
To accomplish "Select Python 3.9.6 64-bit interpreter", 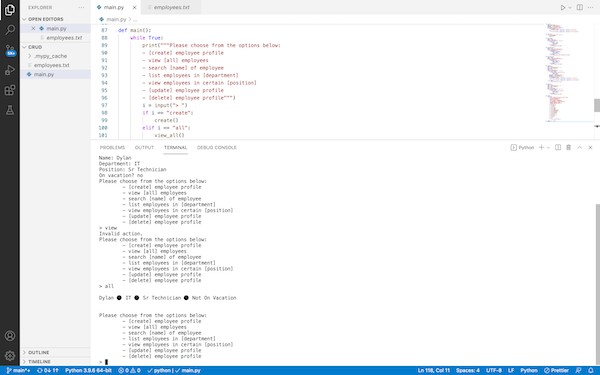I will point(88,370).
